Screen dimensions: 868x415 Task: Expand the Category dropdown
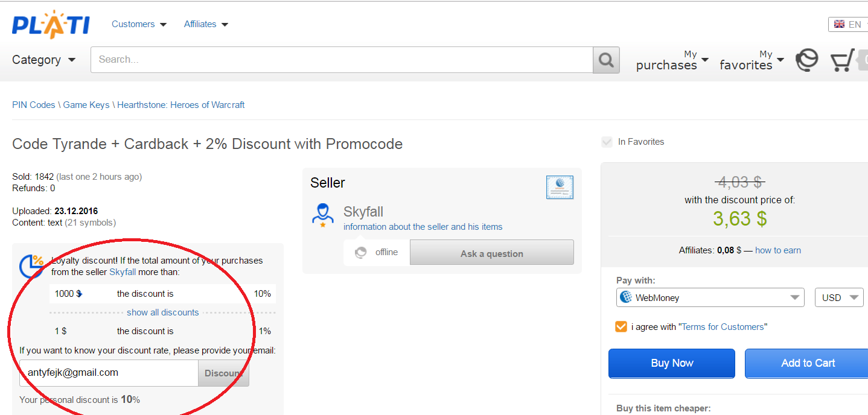point(44,60)
